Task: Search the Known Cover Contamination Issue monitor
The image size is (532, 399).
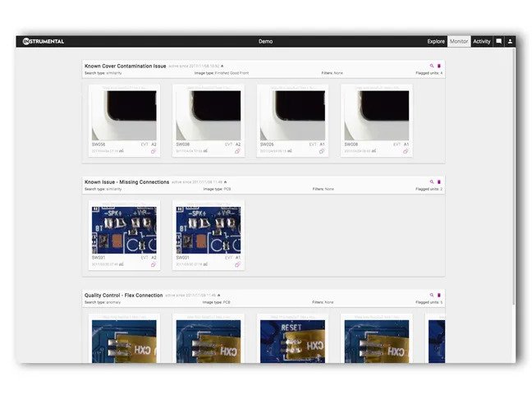Action: (432, 66)
